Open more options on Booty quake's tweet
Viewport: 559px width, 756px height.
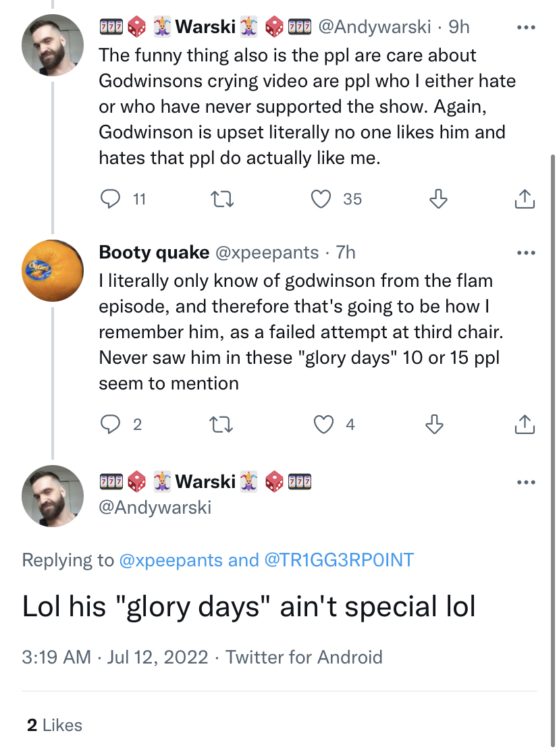coord(526,252)
